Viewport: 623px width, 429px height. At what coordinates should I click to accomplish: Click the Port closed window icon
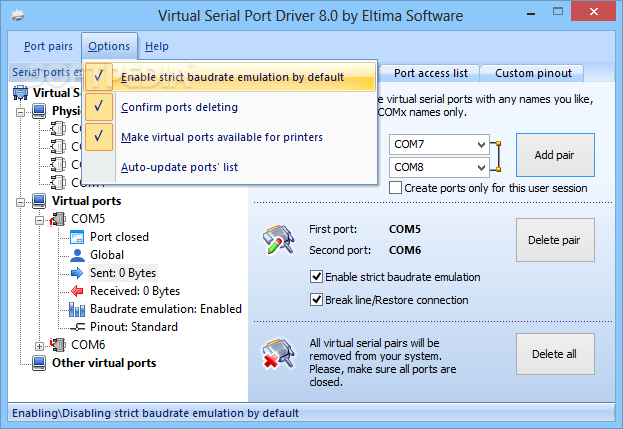[x=77, y=237]
